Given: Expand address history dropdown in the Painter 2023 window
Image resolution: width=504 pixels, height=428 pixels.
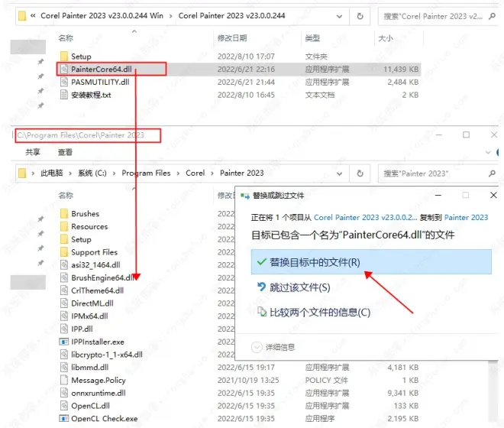Looking at the screenshot, I should [x=339, y=173].
